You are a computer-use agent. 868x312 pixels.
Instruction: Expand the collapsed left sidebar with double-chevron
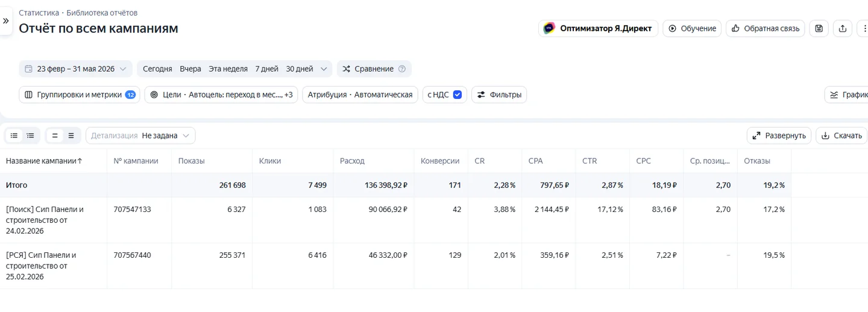[6, 20]
